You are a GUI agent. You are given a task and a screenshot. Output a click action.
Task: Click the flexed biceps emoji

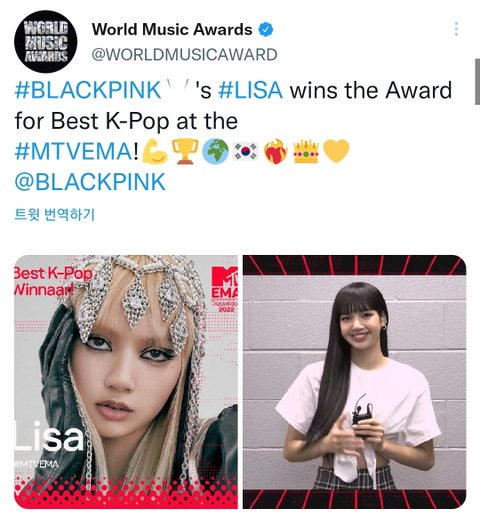(x=155, y=152)
